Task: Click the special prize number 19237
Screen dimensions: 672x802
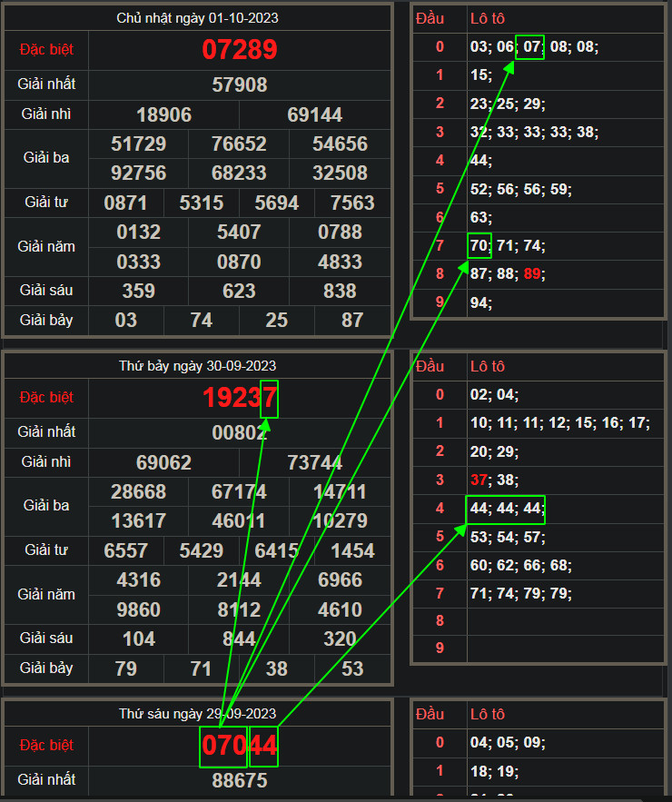Action: coord(240,398)
